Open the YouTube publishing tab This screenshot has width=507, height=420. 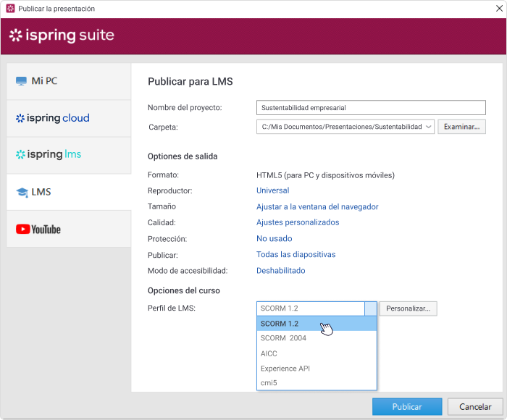click(69, 229)
